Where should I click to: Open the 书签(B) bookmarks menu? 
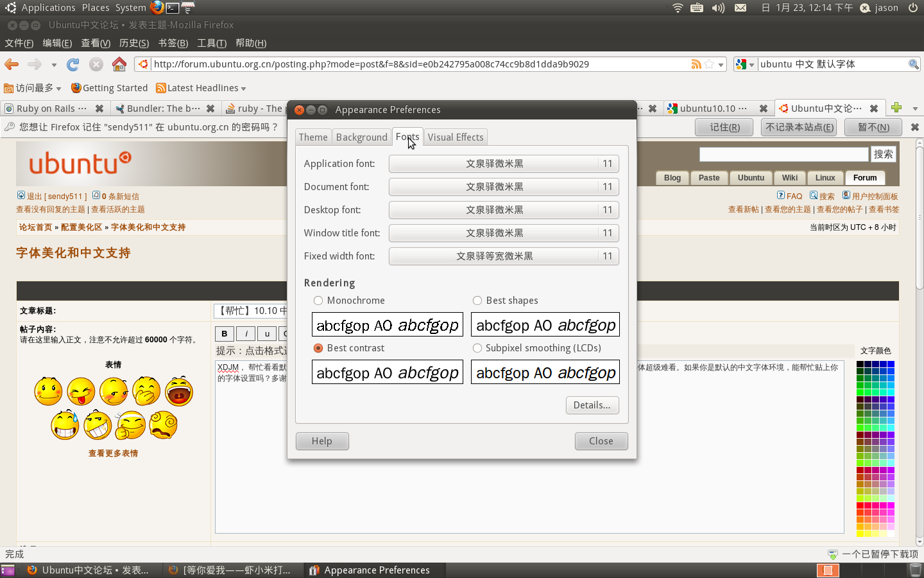pos(173,43)
